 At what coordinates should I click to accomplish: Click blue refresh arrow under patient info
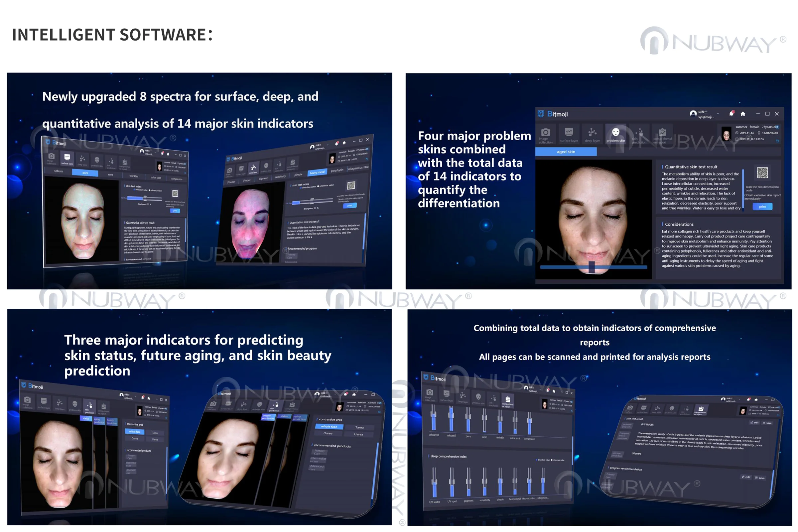[x=778, y=141]
